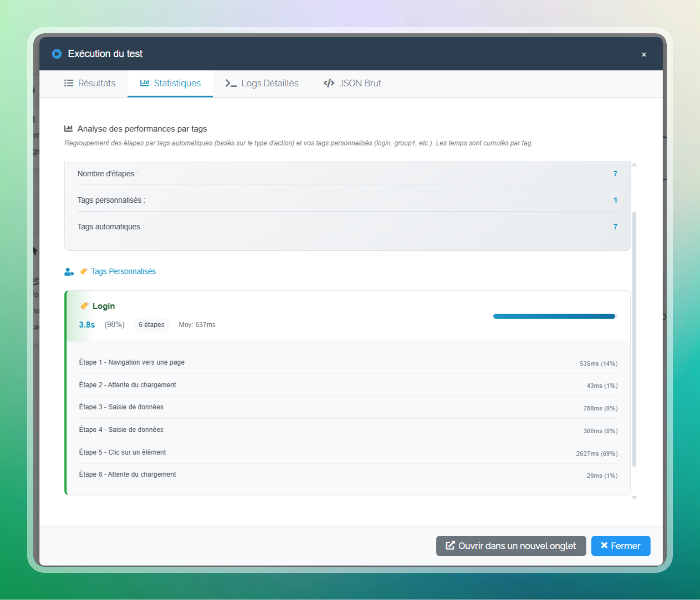The height and width of the screenshot is (600, 700).
Task: Open the Logs Détaillés tab
Action: [x=262, y=83]
